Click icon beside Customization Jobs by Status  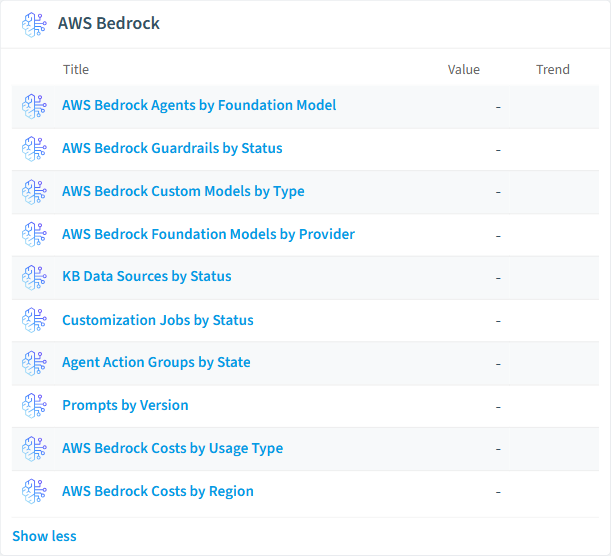point(34,320)
